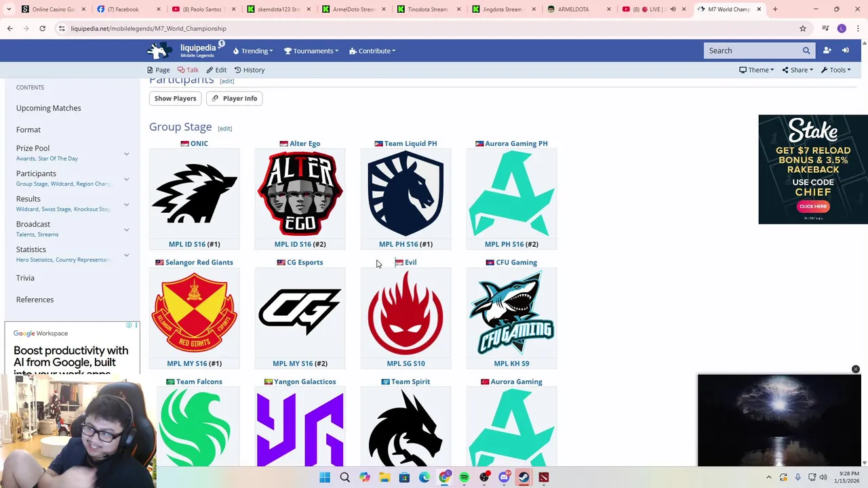868x488 pixels.
Task: Focus the Liquipedia search field
Action: pos(752,51)
